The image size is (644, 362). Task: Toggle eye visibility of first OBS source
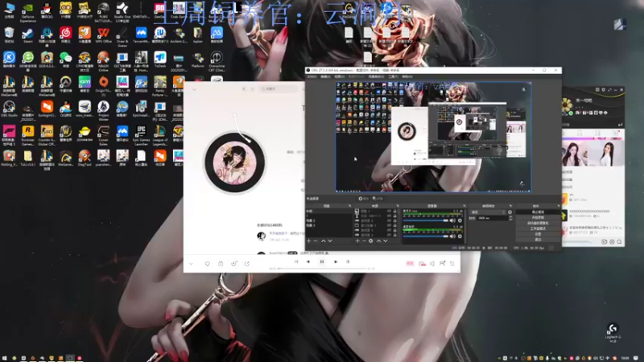click(390, 212)
